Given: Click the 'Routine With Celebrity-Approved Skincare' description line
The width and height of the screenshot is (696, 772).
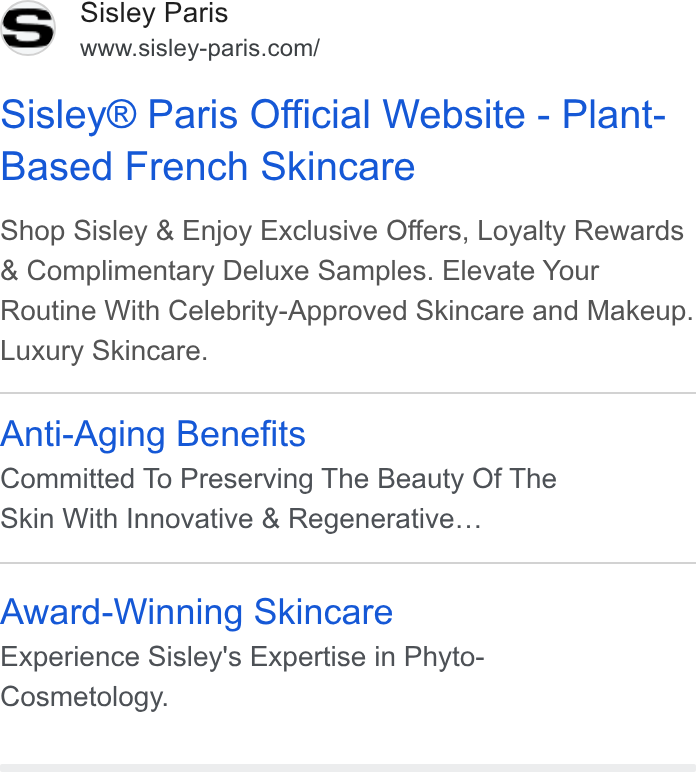Looking at the screenshot, I should [x=347, y=311].
